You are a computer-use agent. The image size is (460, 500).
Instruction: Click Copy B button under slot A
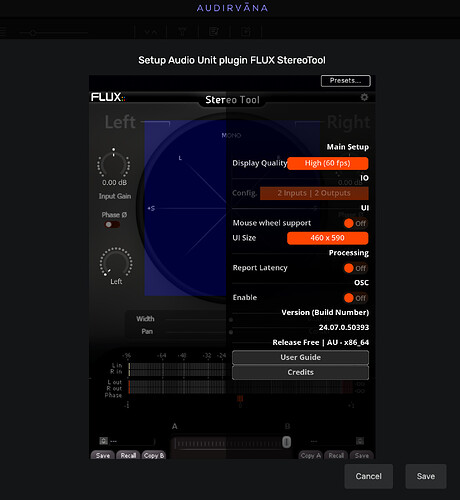[x=154, y=455]
